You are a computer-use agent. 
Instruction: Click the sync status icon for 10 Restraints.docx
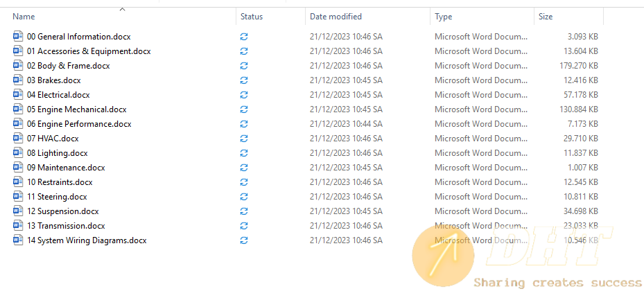244,182
